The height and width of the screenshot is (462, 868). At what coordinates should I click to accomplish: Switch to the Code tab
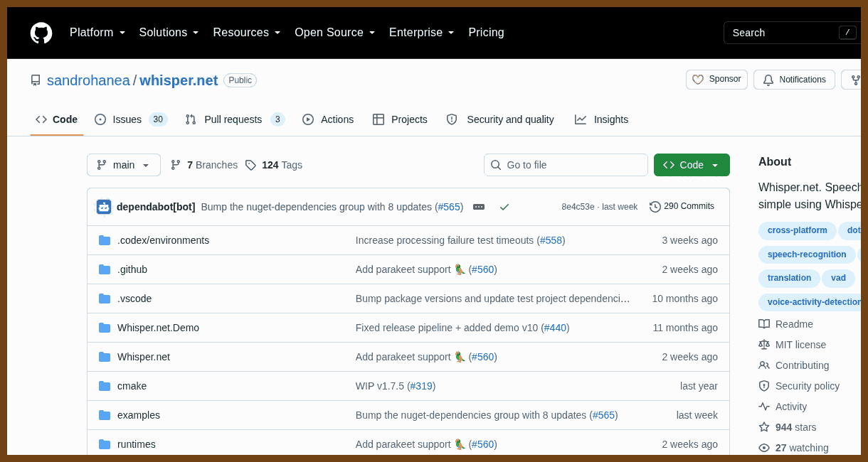(57, 119)
